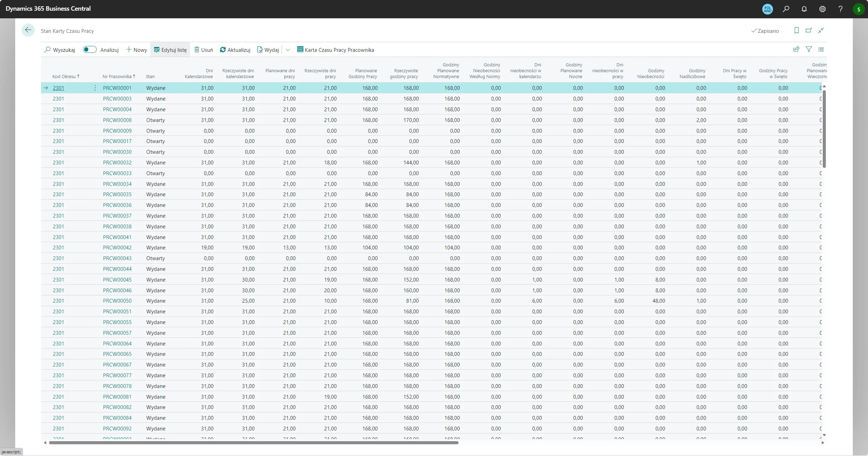Image resolution: width=868 pixels, height=456 pixels.
Task: Open Dynamics 365 Business Central settings gear
Action: coord(822,9)
